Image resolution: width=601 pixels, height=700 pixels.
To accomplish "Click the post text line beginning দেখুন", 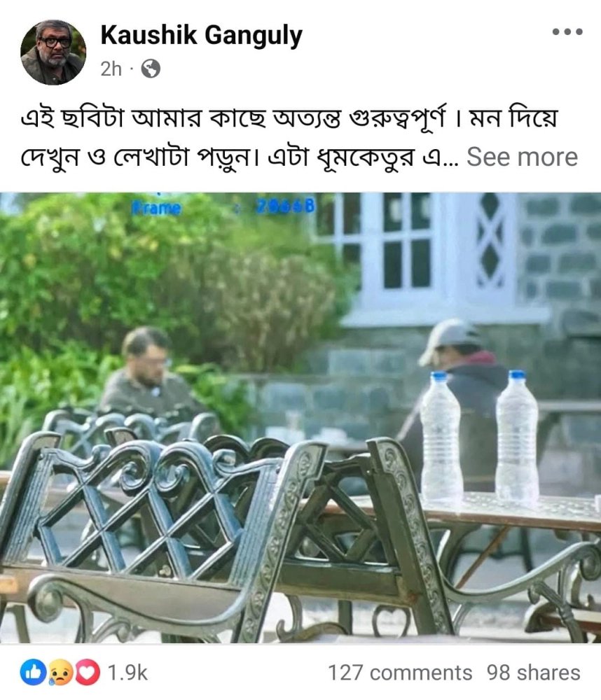I will tap(240, 157).
